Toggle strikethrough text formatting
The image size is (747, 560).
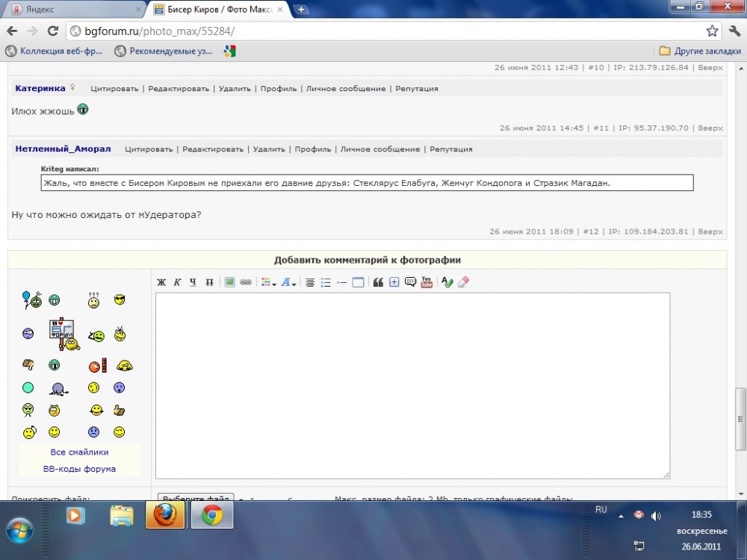point(209,282)
